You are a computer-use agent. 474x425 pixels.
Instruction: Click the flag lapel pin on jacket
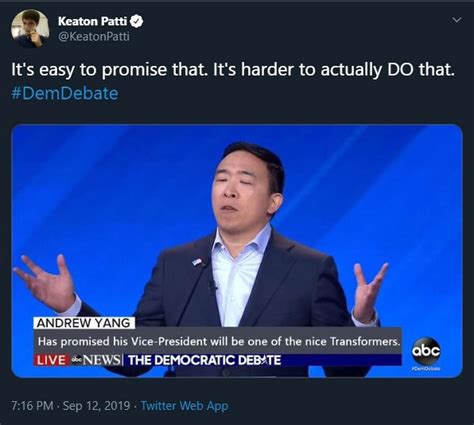(x=197, y=262)
